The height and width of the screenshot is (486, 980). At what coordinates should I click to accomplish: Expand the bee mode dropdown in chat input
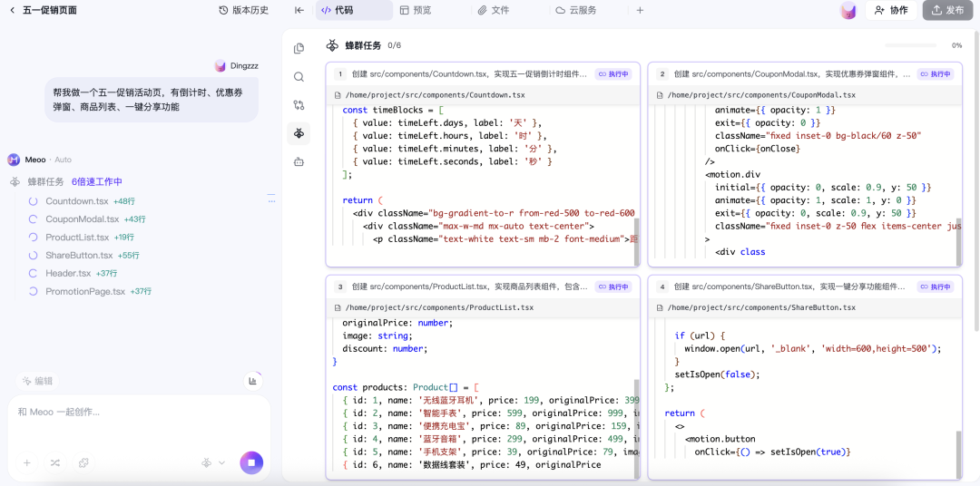coord(213,462)
